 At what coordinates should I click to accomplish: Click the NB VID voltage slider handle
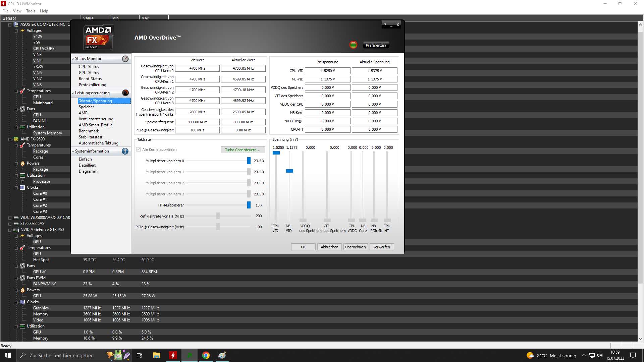289,171
